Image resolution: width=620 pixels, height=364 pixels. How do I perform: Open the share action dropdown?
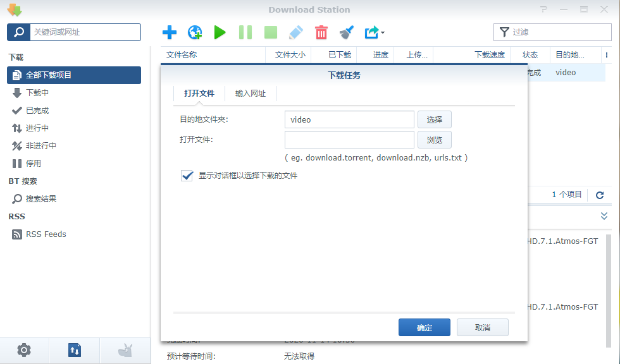point(375,32)
